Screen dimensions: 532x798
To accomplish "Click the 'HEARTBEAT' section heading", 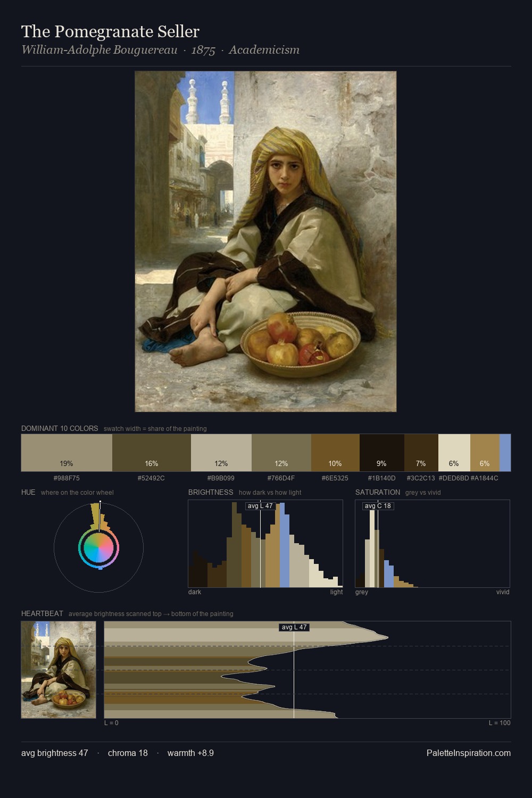I will pyautogui.click(x=42, y=613).
